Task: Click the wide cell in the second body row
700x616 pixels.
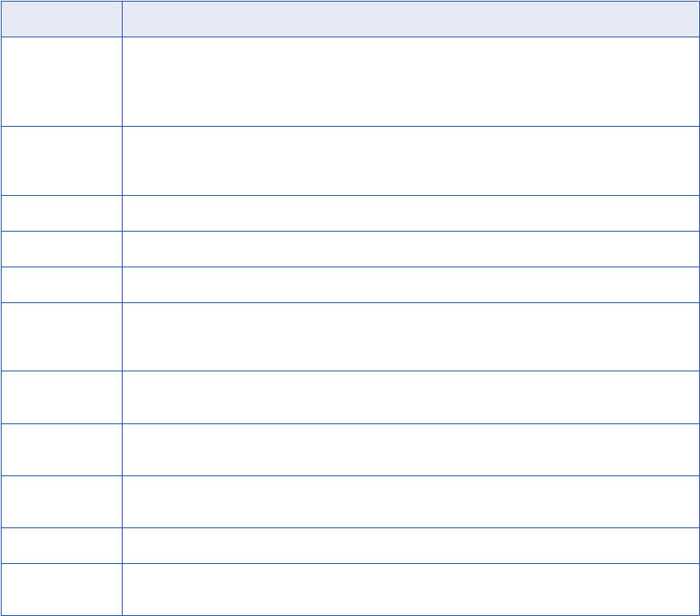Action: point(410,160)
